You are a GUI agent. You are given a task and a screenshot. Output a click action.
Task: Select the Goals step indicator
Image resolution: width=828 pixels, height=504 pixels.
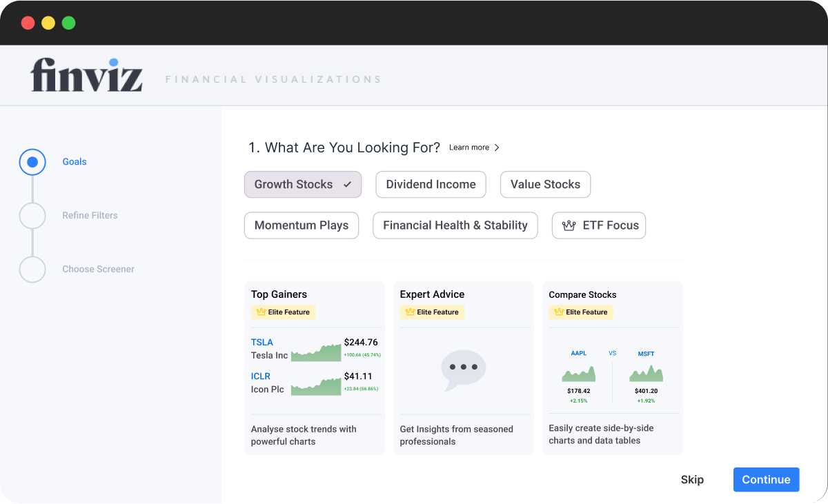point(32,162)
